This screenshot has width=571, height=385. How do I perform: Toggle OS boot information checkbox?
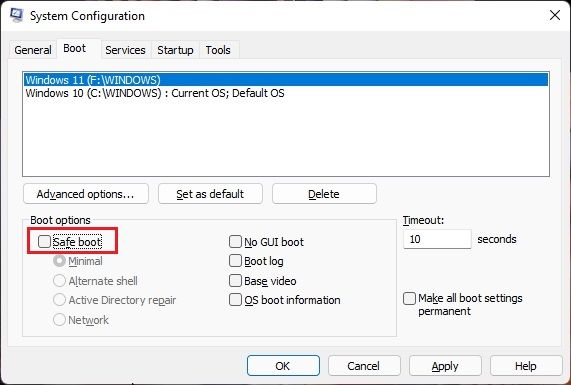pyautogui.click(x=235, y=300)
